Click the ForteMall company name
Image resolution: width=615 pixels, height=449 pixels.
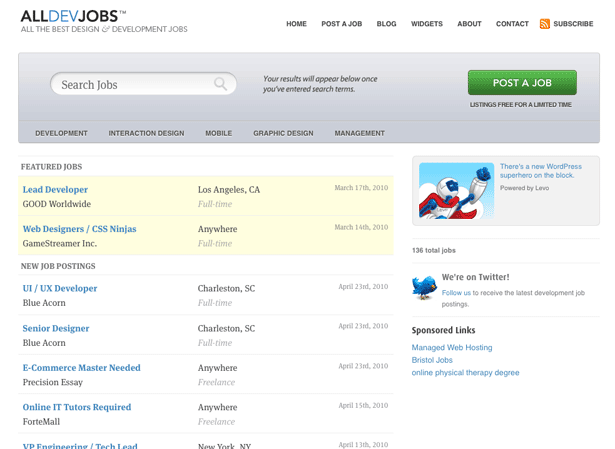tap(42, 422)
